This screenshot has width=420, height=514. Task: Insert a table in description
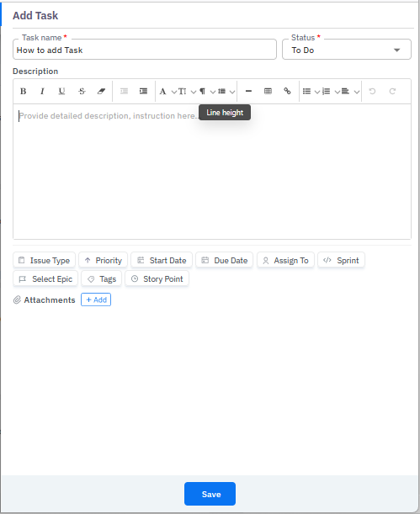268,91
